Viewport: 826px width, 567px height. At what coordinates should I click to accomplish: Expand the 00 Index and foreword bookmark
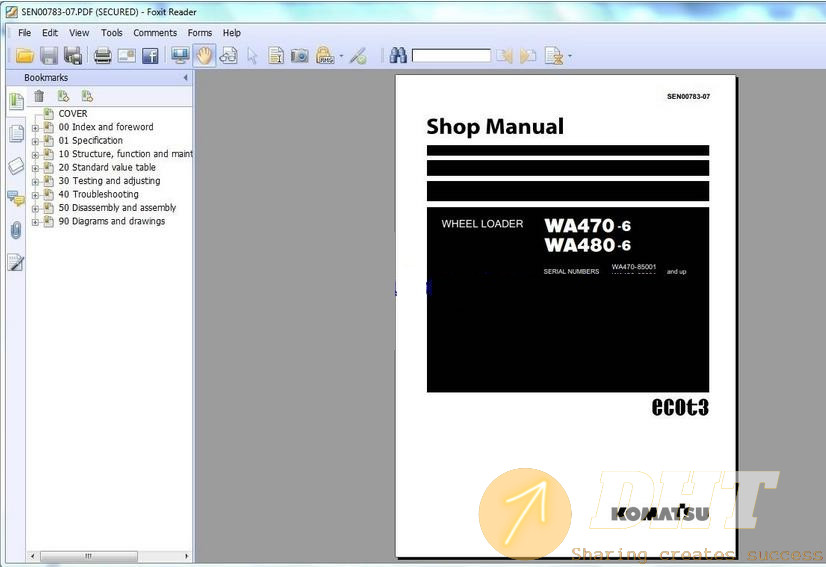click(x=35, y=128)
